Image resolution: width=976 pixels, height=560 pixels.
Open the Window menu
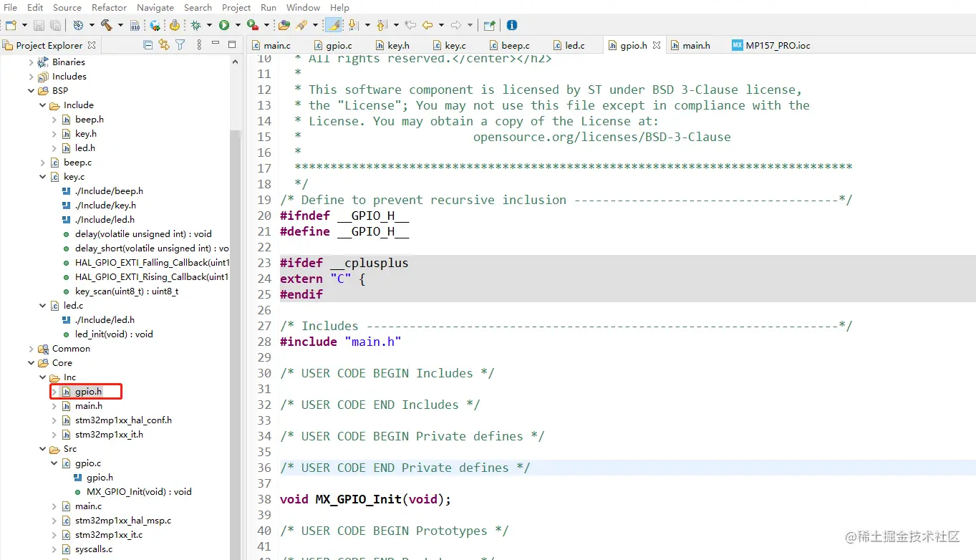coord(304,7)
